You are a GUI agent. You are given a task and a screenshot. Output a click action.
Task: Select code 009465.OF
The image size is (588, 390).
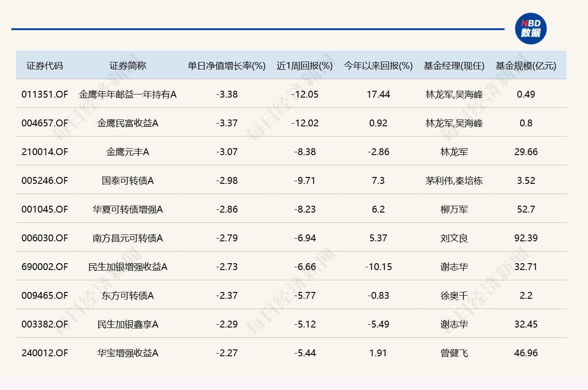(45, 296)
